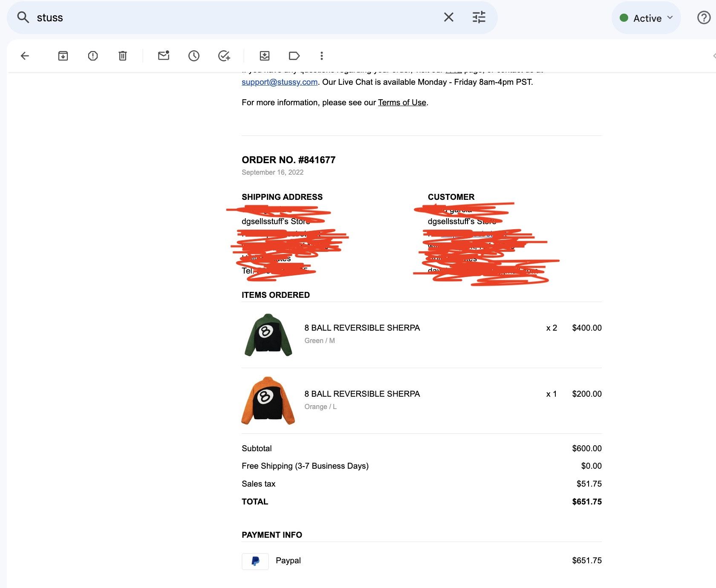Archive this email

click(63, 56)
